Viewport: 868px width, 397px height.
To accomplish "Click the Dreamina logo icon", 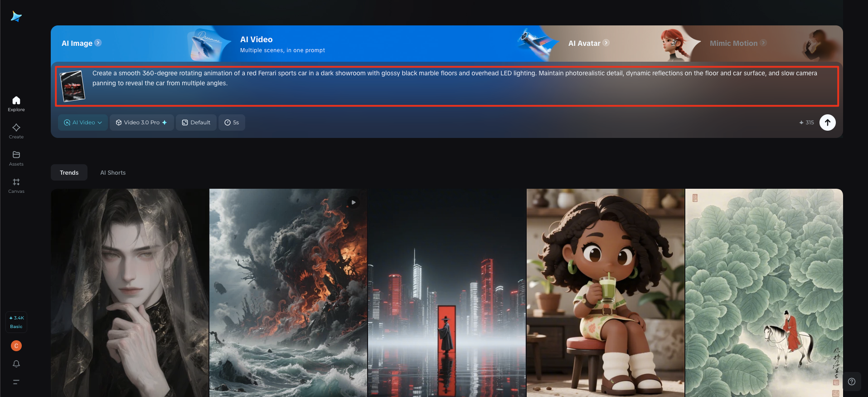I will coord(16,17).
